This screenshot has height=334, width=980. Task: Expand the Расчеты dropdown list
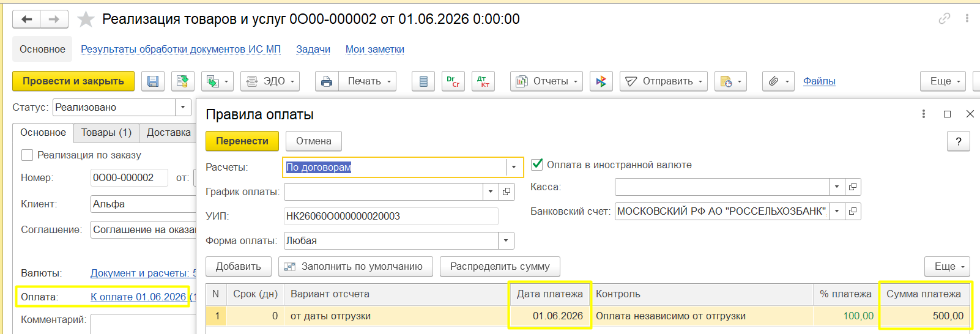pos(514,168)
